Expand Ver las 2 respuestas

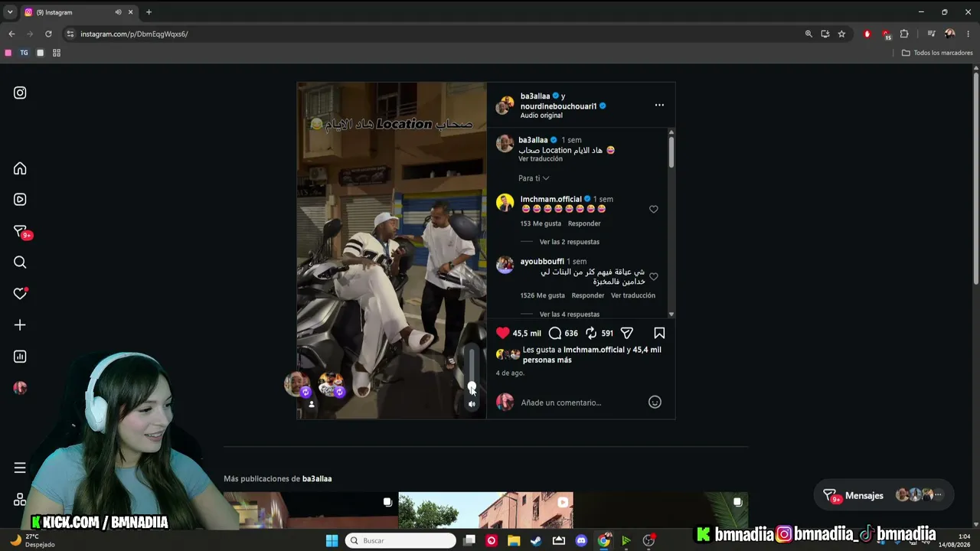click(570, 242)
